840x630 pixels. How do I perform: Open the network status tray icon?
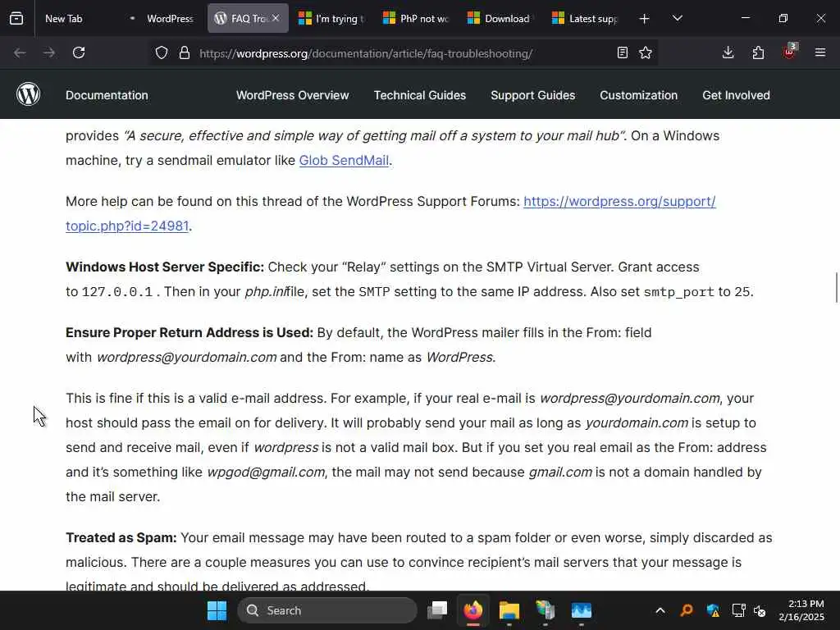[x=739, y=610]
